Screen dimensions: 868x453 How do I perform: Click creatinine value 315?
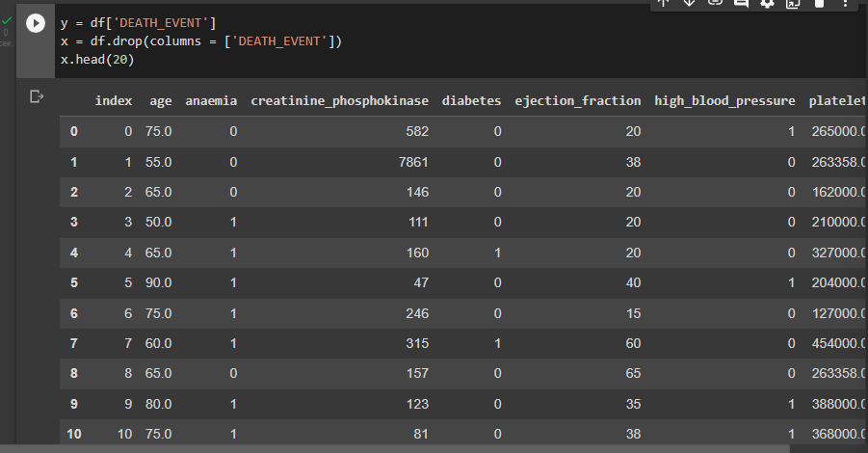click(x=417, y=343)
